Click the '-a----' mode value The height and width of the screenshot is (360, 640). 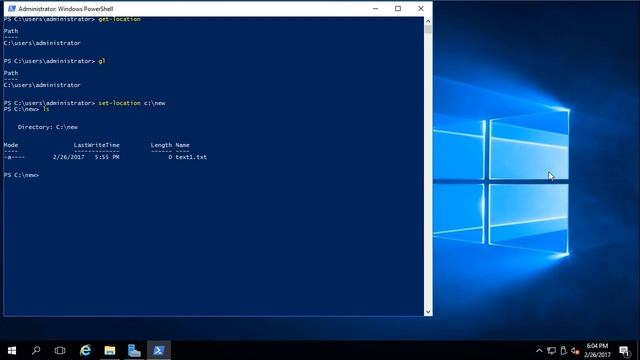(14, 157)
